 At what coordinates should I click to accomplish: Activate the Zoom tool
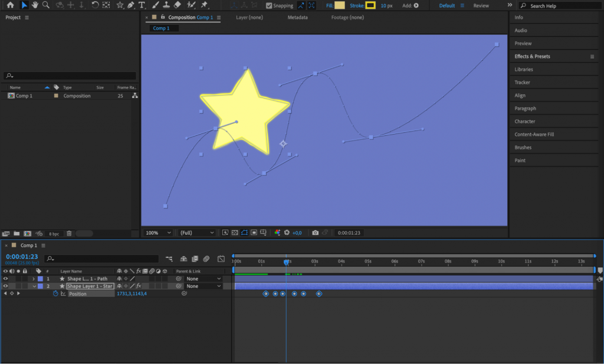coord(46,5)
